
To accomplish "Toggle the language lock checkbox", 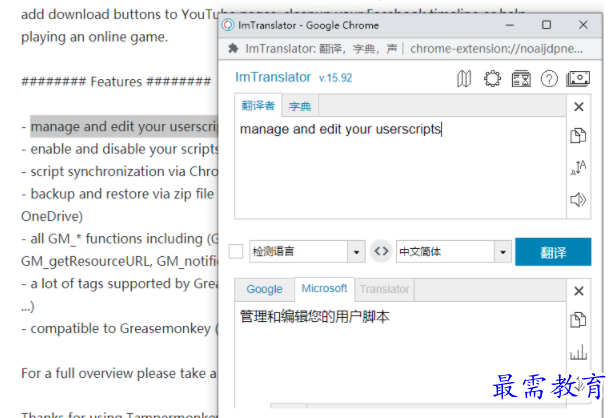I will 236,251.
